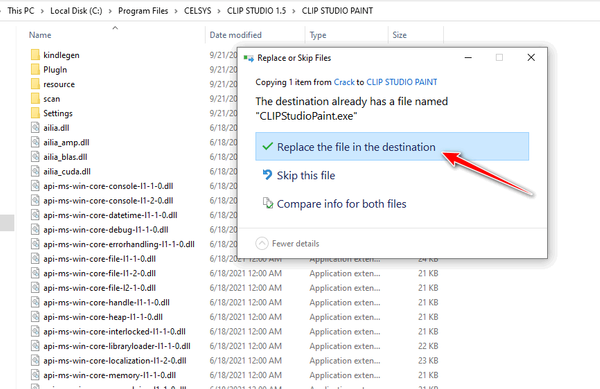This screenshot has height=389, width=600.
Task: Click icon of api-ms-win-core-file-l2-1-0.dll
Action: (x=35, y=287)
